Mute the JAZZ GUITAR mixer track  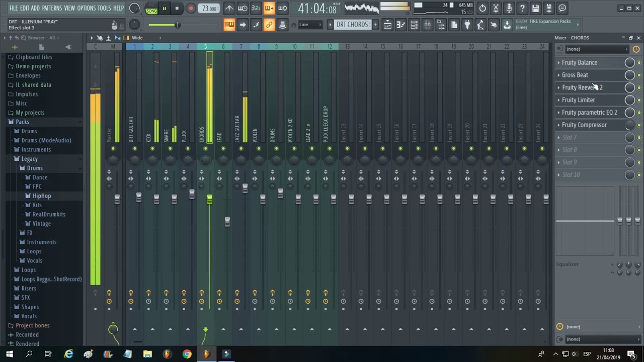point(241,148)
